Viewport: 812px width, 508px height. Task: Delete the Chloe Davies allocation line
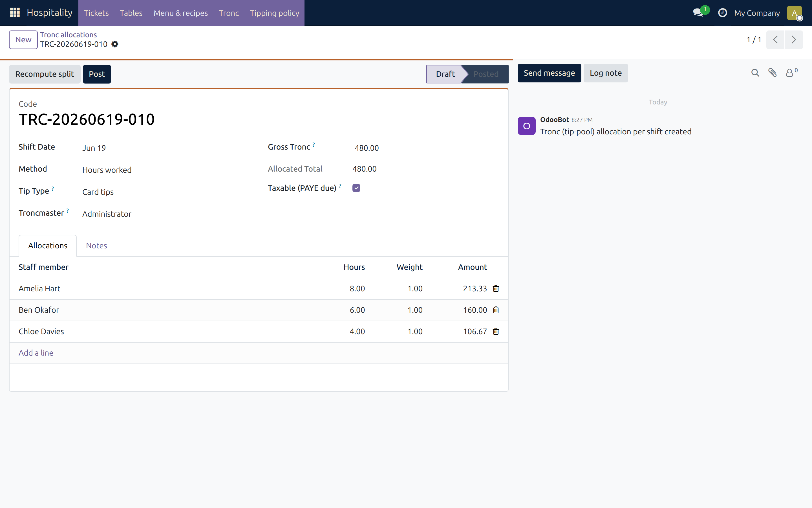pyautogui.click(x=496, y=331)
